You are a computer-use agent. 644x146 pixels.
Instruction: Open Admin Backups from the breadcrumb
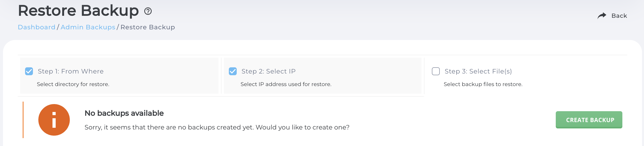click(x=88, y=27)
